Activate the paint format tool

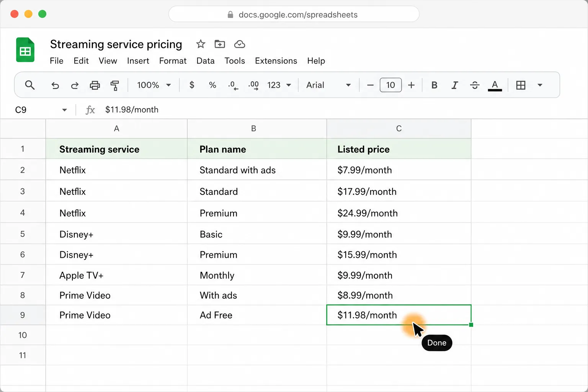pos(114,85)
